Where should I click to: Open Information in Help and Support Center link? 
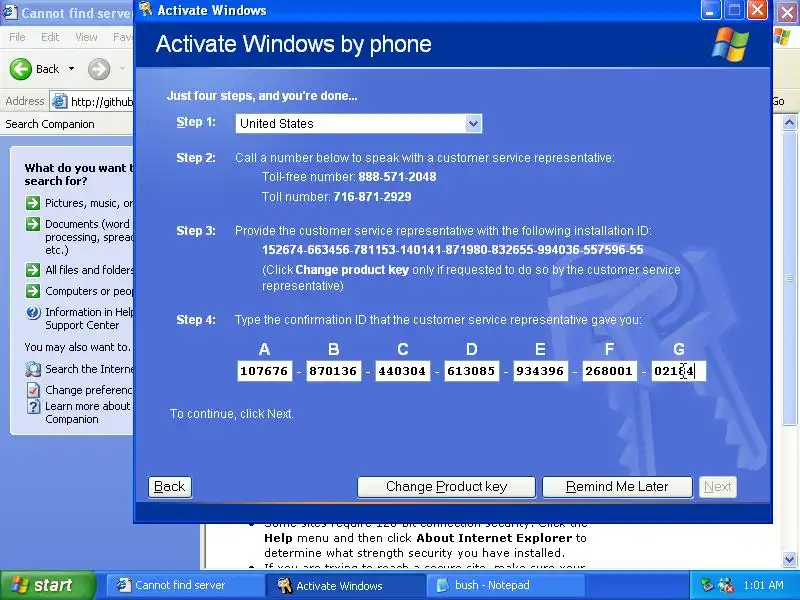[x=89, y=318]
